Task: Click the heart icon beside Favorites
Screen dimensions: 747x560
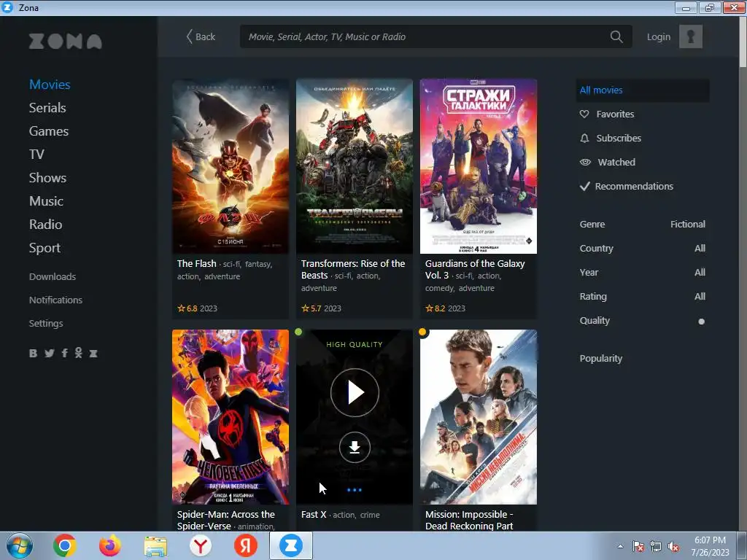Action: coord(584,114)
